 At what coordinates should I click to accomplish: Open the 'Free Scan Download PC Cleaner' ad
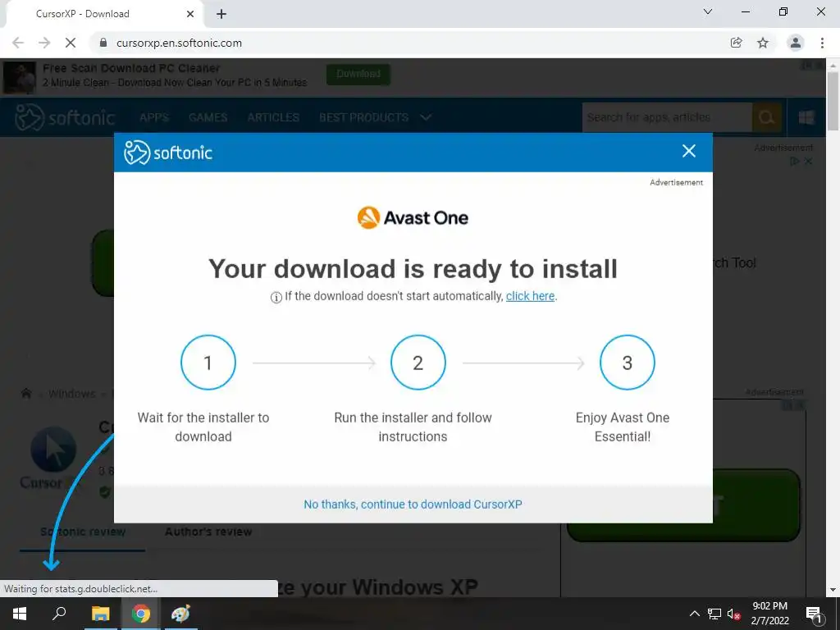click(x=131, y=68)
